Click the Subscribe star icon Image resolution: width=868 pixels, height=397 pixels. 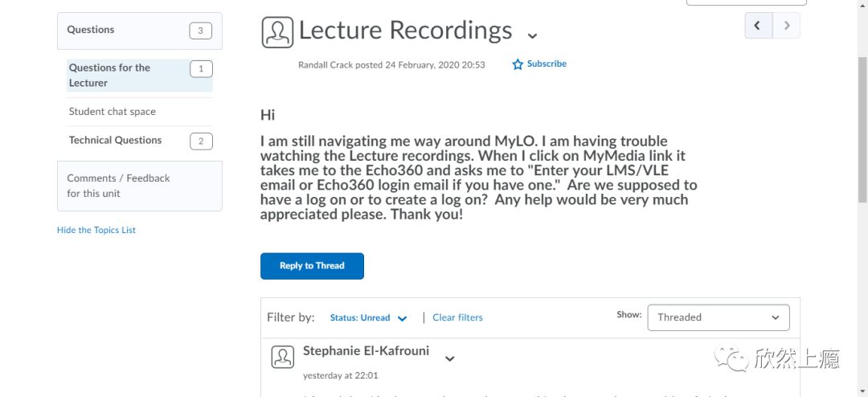(x=518, y=64)
